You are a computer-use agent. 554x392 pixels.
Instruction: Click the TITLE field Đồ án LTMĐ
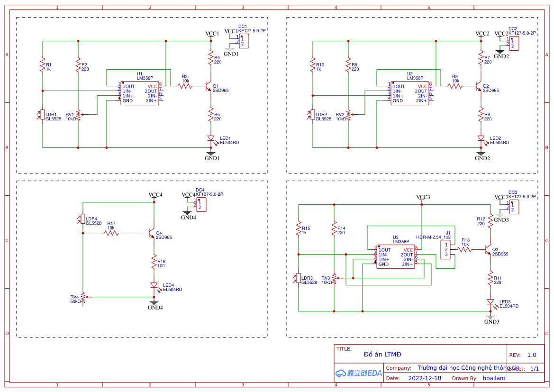(381, 354)
